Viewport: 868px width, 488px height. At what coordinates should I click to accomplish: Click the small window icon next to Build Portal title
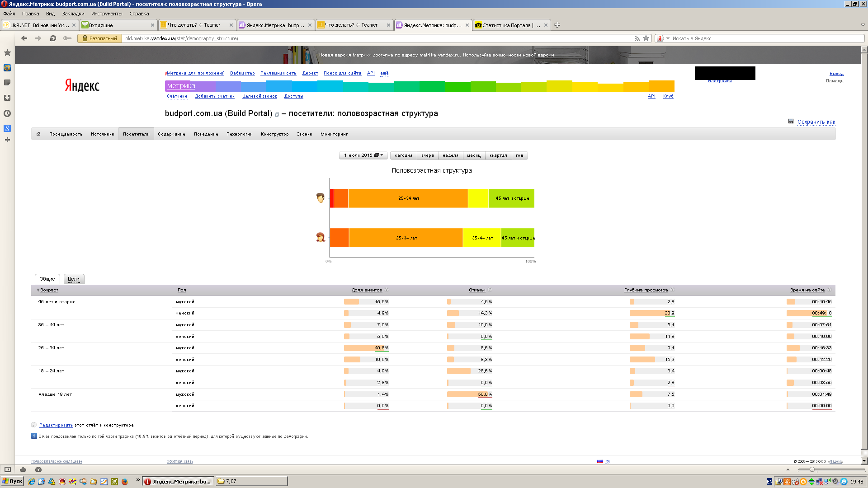pos(277,115)
